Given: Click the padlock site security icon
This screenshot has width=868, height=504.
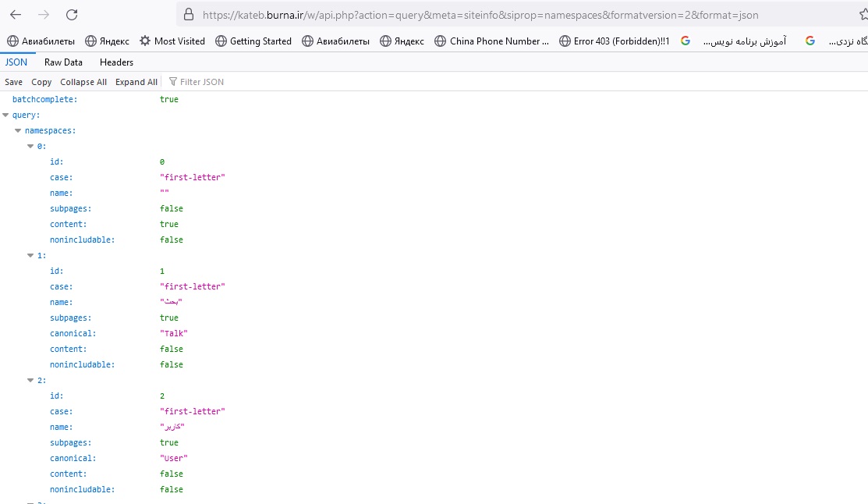Looking at the screenshot, I should tap(188, 15).
